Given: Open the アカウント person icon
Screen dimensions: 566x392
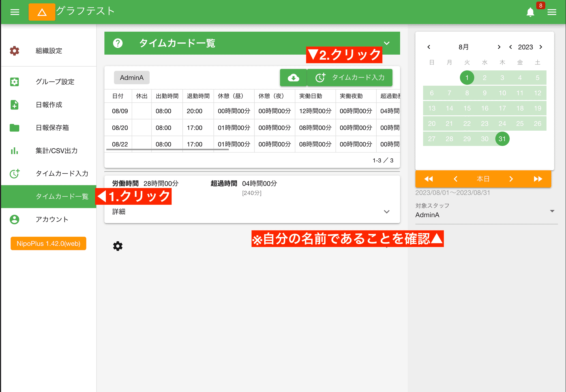Looking at the screenshot, I should (14, 219).
